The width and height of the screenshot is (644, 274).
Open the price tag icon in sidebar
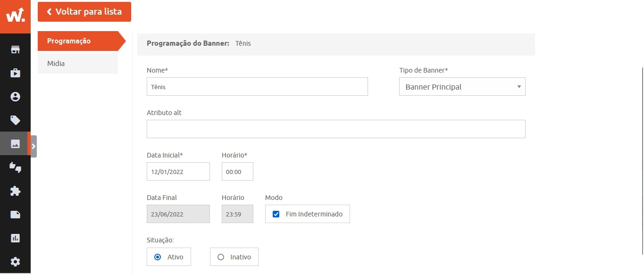click(x=15, y=120)
